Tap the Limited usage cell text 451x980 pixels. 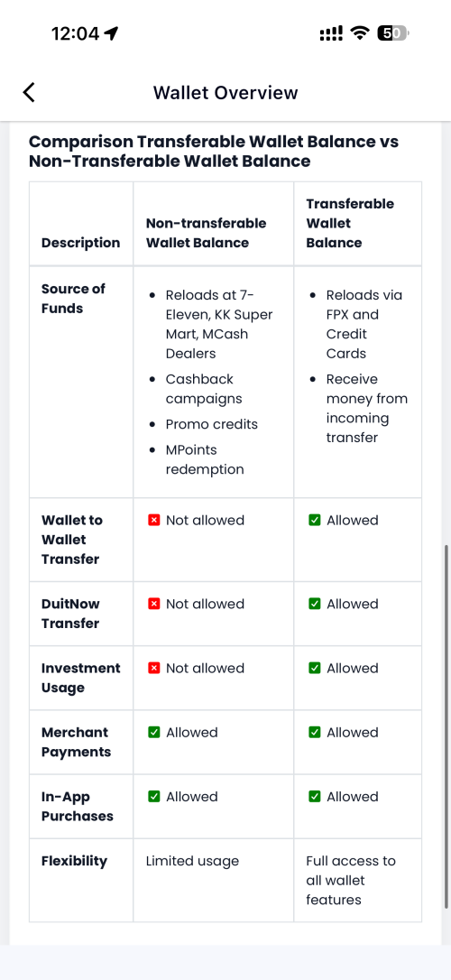(x=192, y=861)
